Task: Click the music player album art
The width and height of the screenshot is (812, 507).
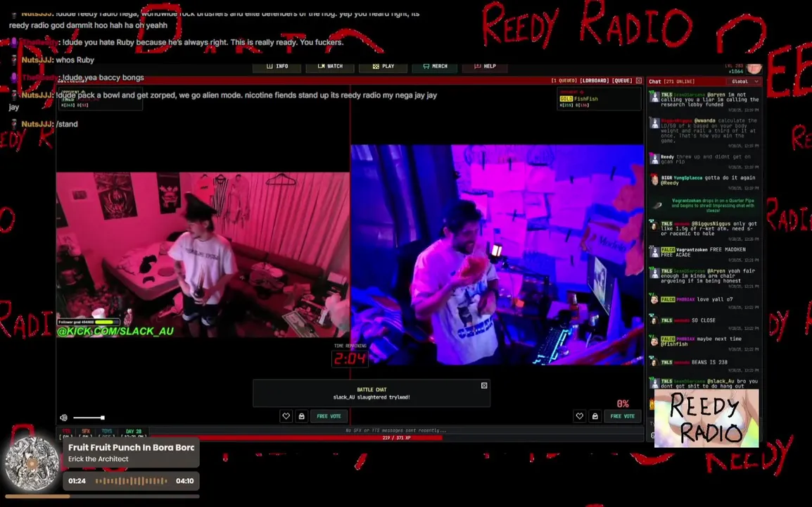Action: click(x=32, y=464)
